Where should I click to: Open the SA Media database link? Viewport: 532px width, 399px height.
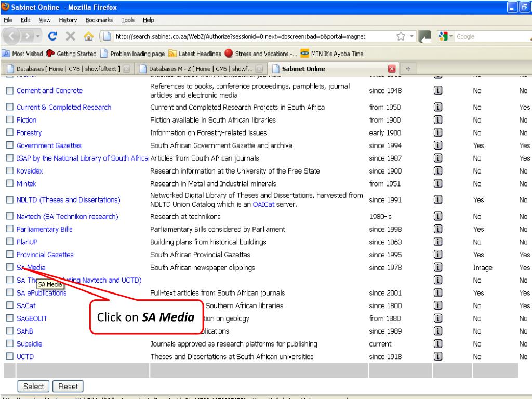pos(31,268)
